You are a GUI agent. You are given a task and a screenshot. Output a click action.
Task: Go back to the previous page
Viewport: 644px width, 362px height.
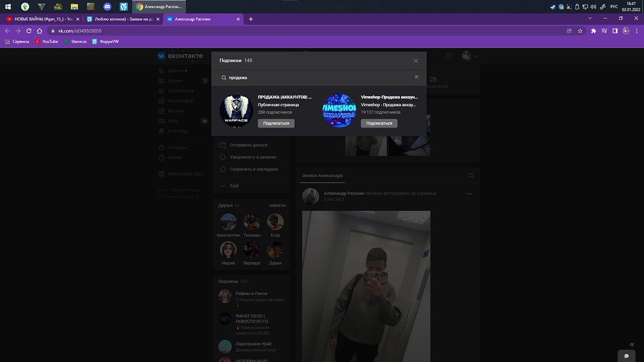click(8, 31)
